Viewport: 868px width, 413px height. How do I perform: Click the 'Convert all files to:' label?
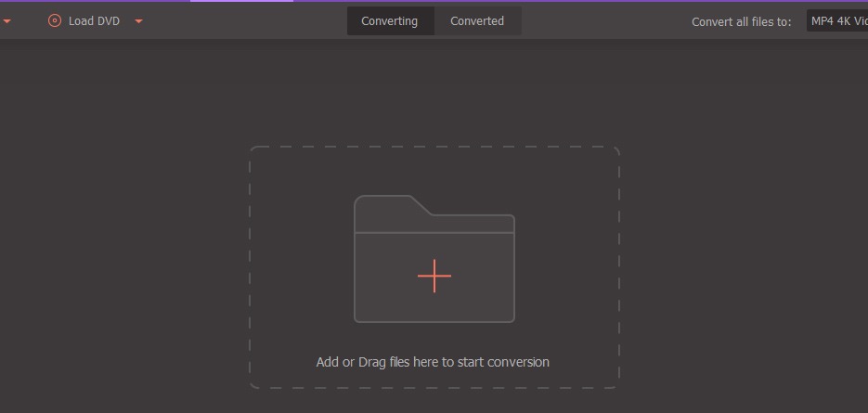pyautogui.click(x=742, y=22)
